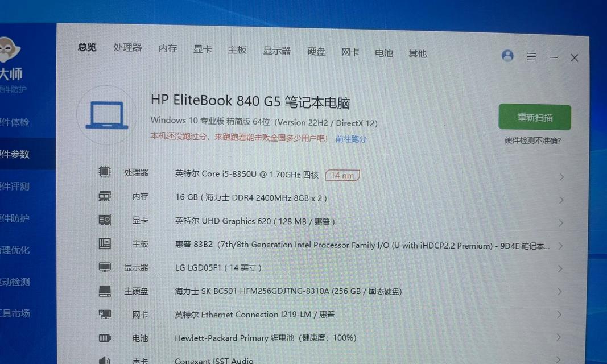The image size is (607, 364).
Task: Open 硬件体检 in the sidebar
Action: 15,123
